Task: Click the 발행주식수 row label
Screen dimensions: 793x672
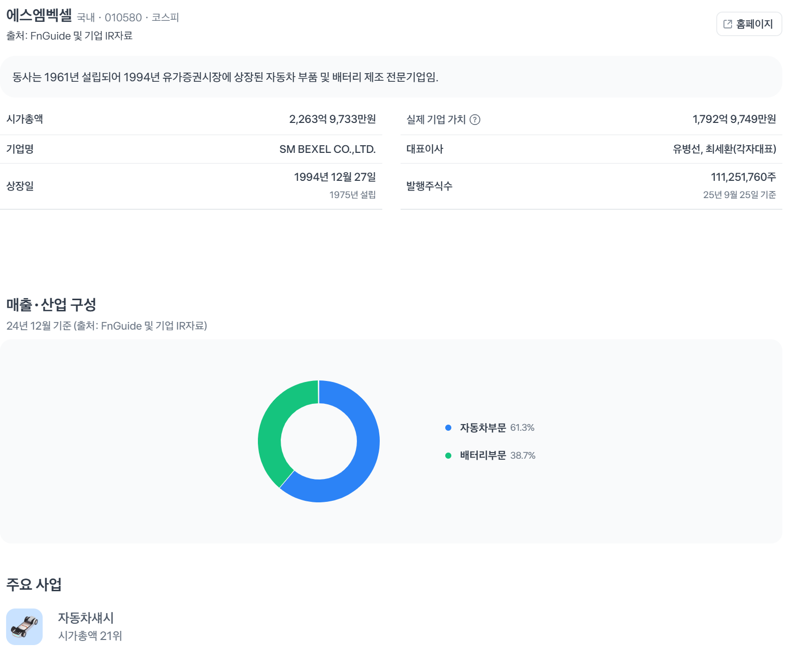Action: tap(429, 186)
